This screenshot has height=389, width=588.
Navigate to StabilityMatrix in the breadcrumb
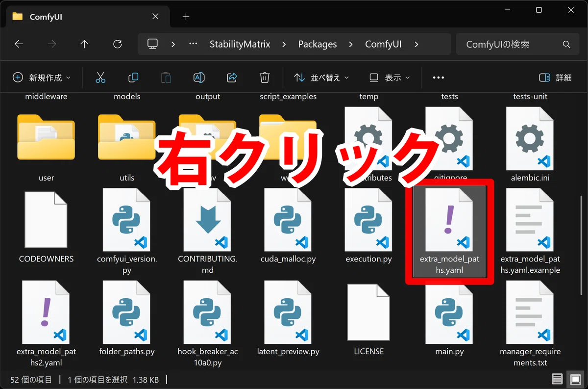click(x=240, y=44)
